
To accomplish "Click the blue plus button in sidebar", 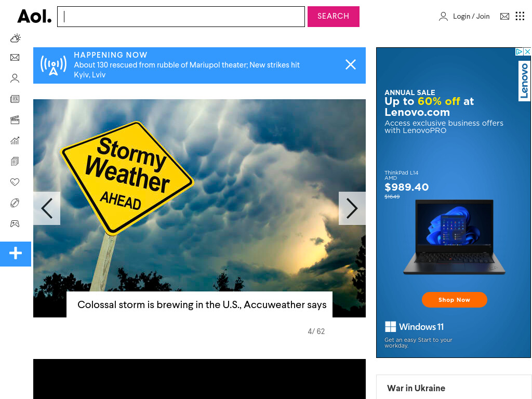I will 16,254.
